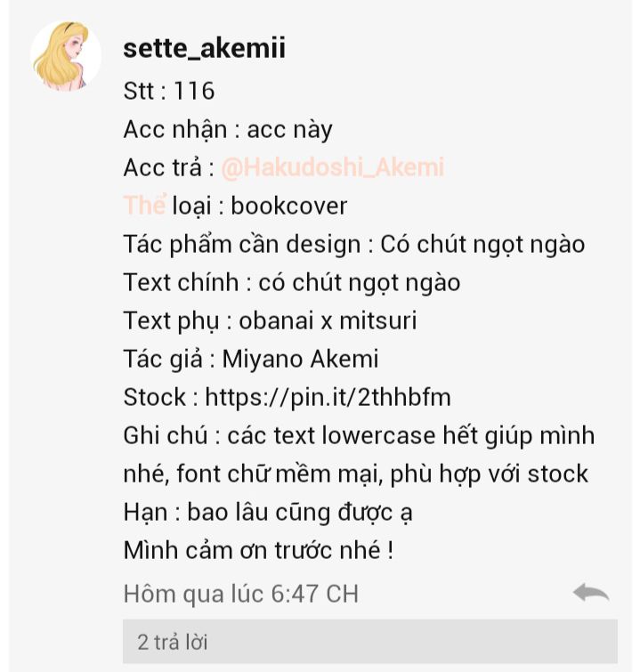Click the "Stock :" label text
Image resolution: width=640 pixels, height=672 pixels.
point(156,397)
